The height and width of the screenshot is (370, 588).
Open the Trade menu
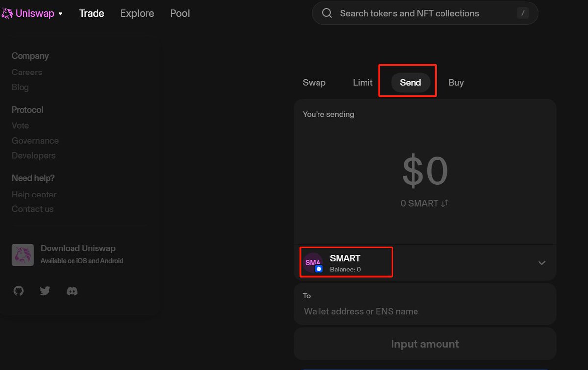click(x=92, y=13)
